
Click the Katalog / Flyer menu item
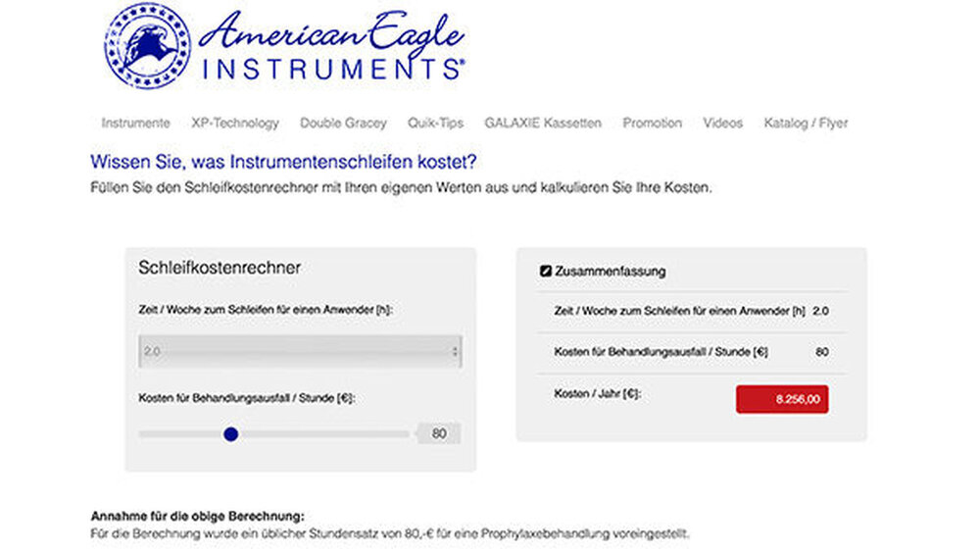tap(806, 123)
